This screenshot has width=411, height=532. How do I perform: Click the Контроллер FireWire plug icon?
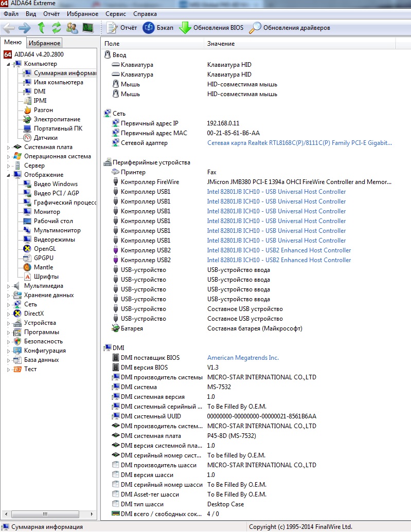coord(116,182)
